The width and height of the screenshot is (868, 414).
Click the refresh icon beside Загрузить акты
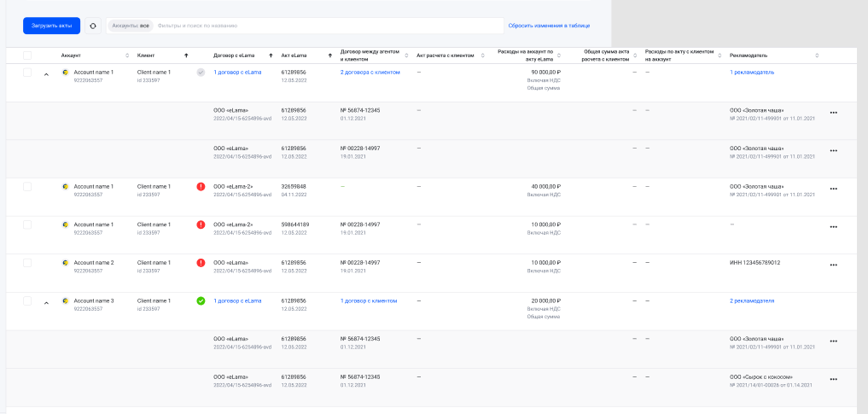[93, 26]
